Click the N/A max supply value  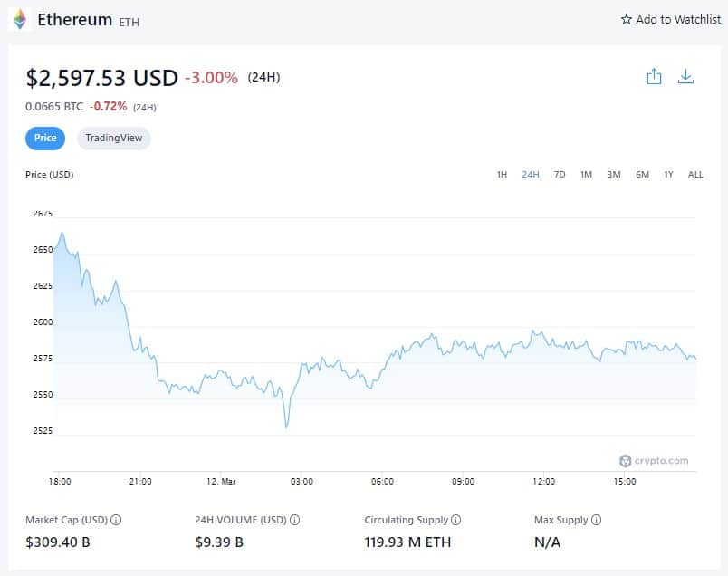pos(548,542)
